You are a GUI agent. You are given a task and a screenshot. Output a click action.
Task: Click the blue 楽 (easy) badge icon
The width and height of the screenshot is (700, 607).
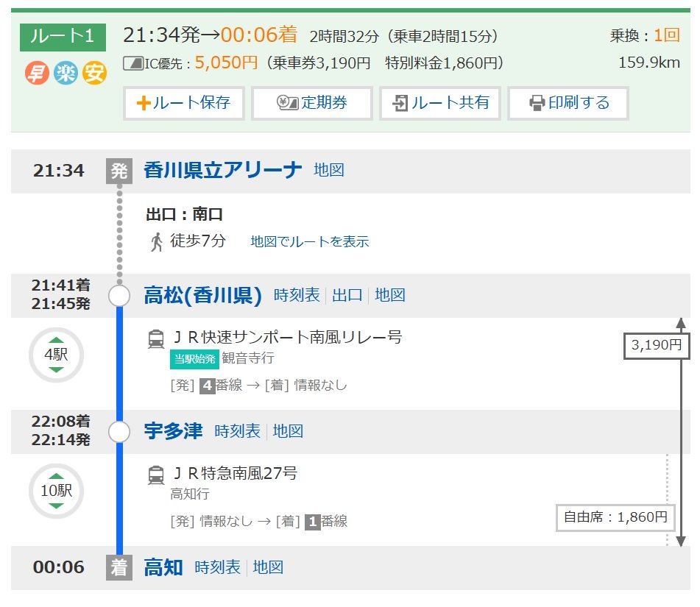coord(66,73)
